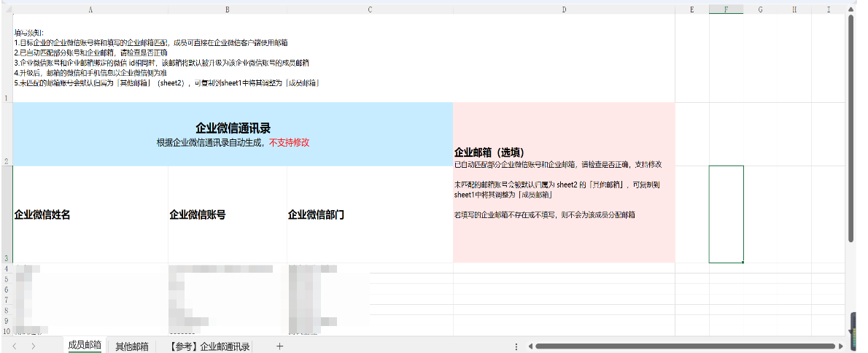Image resolution: width=868 pixels, height=353 pixels.
Task: Click the three-dot handle beside horizontal scrollbar
Action: tap(516, 346)
